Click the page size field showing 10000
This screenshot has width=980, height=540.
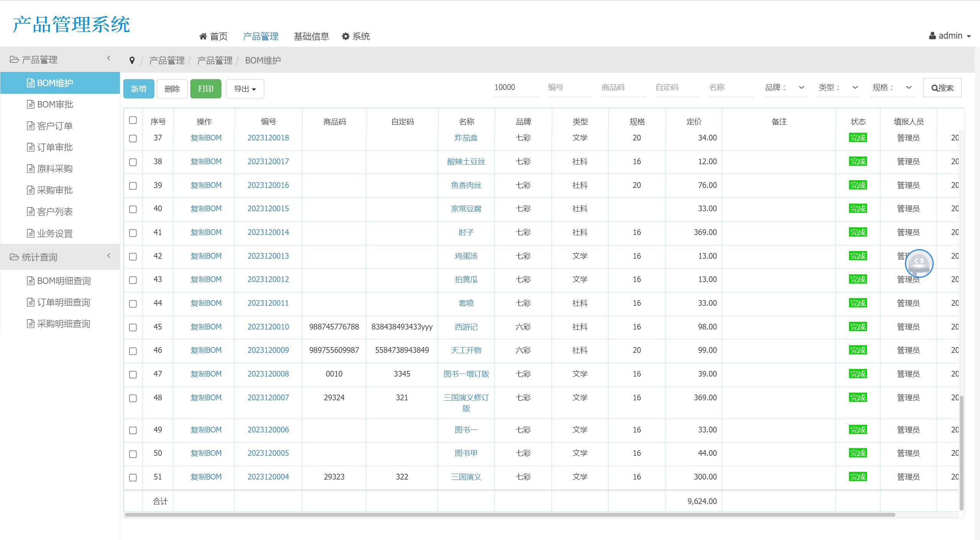[x=516, y=88]
